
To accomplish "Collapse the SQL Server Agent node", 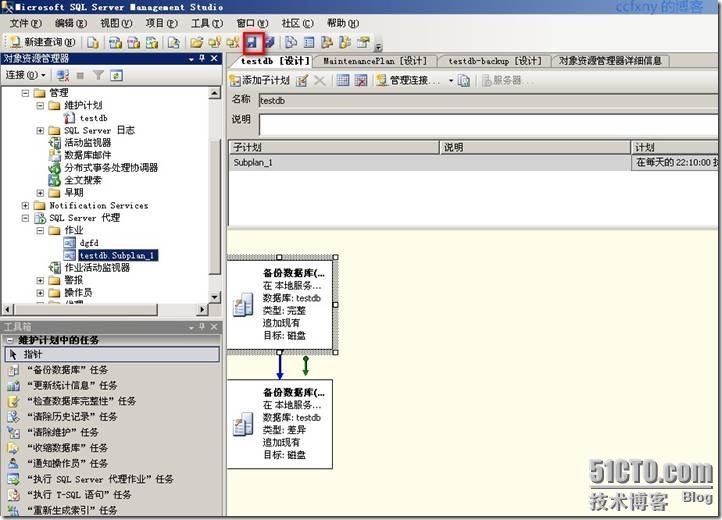I will (25, 218).
